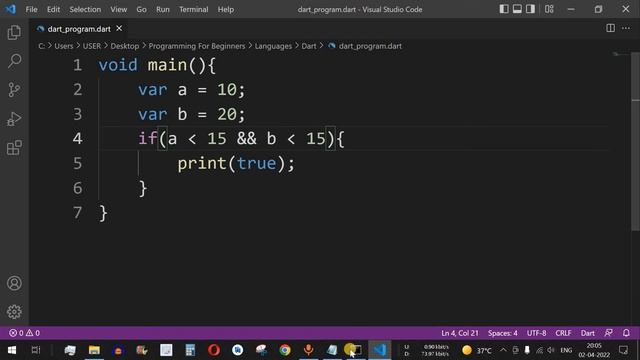The height and width of the screenshot is (360, 640).
Task: Click the feedback icon in status bar
Action: [608, 333]
